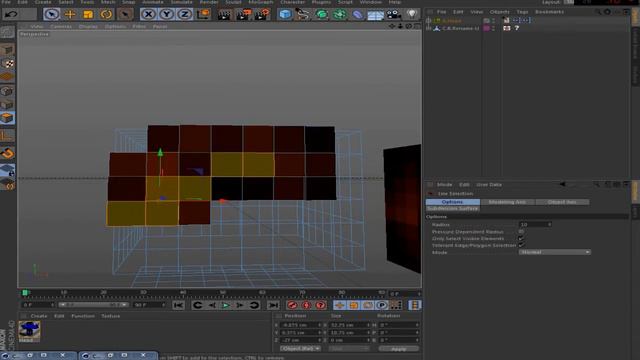640x360 pixels.
Task: Open Edit Render Settings icon
Action: [262, 14]
